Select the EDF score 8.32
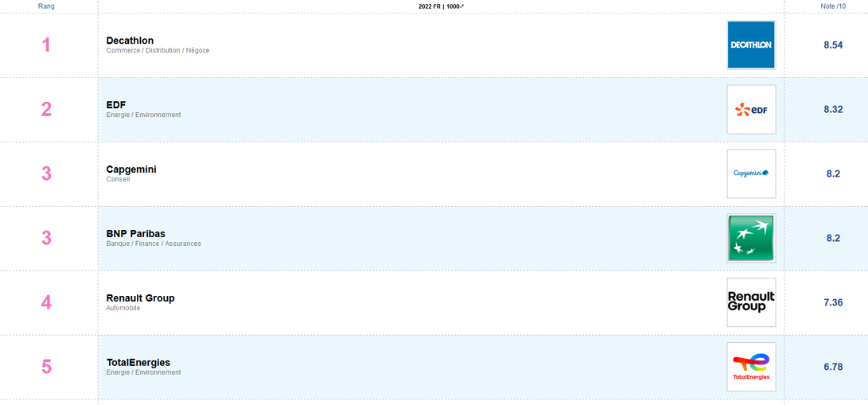This screenshot has width=868, height=405. [833, 110]
